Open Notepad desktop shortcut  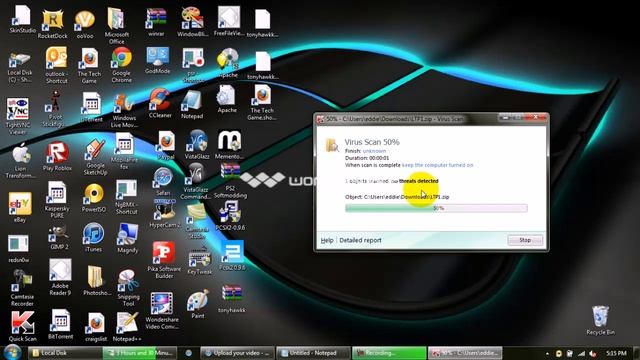(192, 104)
